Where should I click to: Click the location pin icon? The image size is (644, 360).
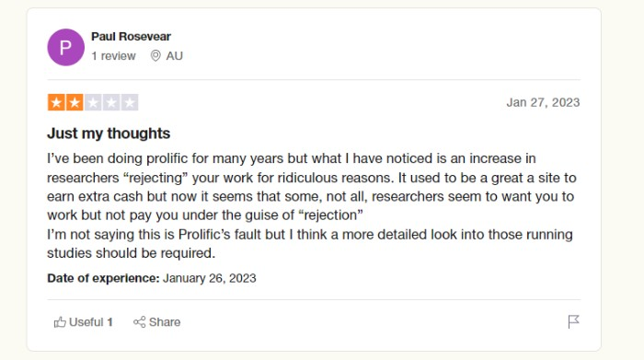tap(155, 56)
